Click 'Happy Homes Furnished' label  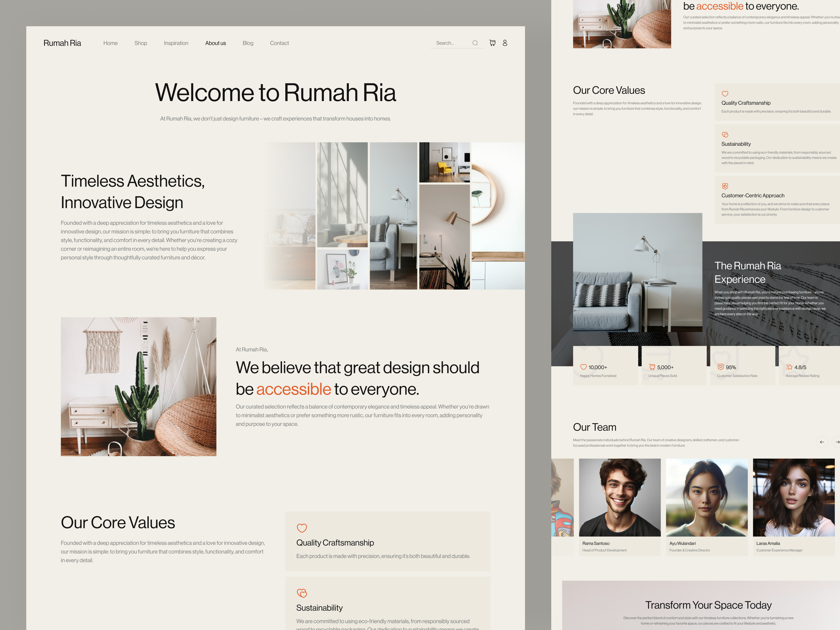coord(598,376)
